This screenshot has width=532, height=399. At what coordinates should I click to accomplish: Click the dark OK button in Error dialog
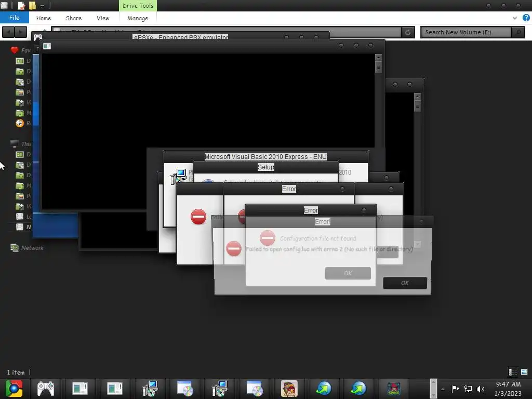405,283
